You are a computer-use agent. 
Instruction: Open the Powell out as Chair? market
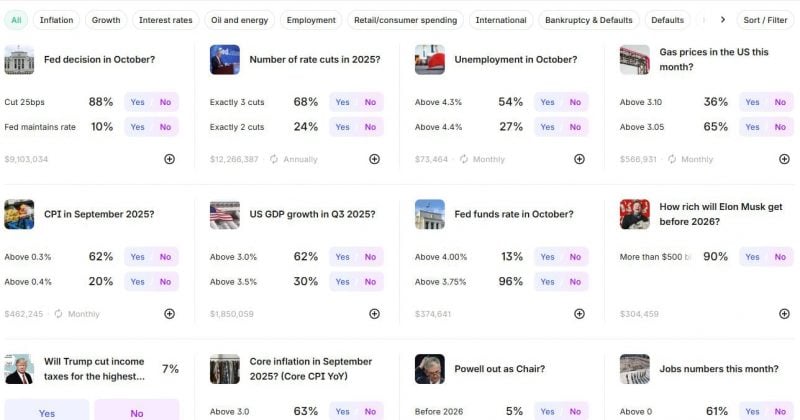499,369
